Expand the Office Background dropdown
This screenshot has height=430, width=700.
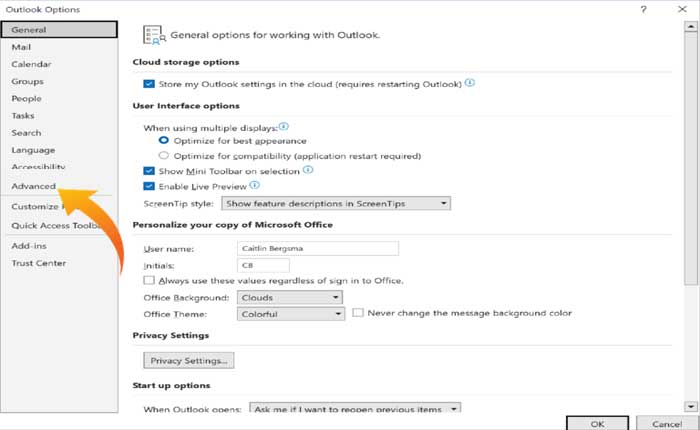[290, 298]
